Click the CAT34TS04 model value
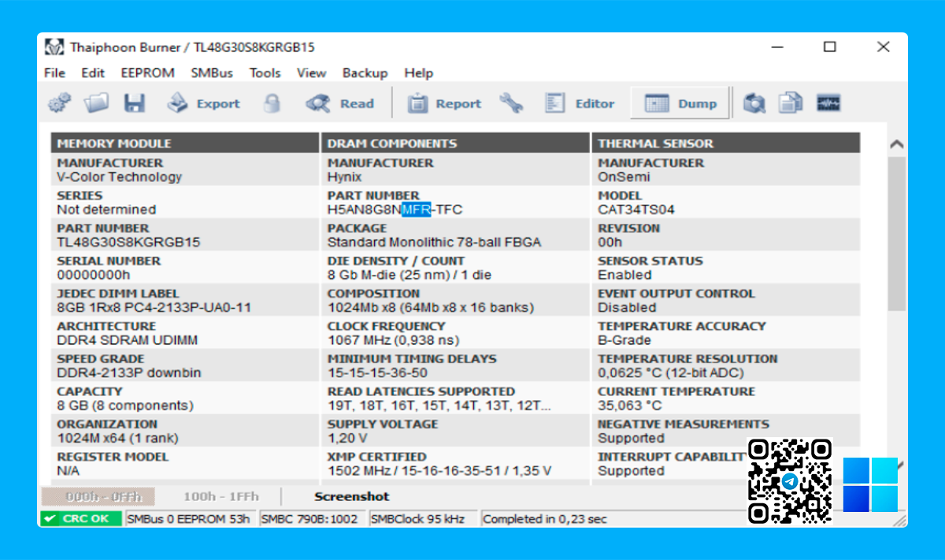The image size is (945, 560). click(x=636, y=210)
